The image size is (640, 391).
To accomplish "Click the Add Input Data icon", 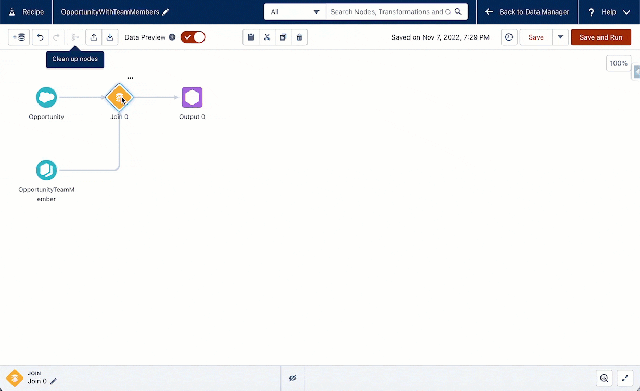I will point(19,37).
